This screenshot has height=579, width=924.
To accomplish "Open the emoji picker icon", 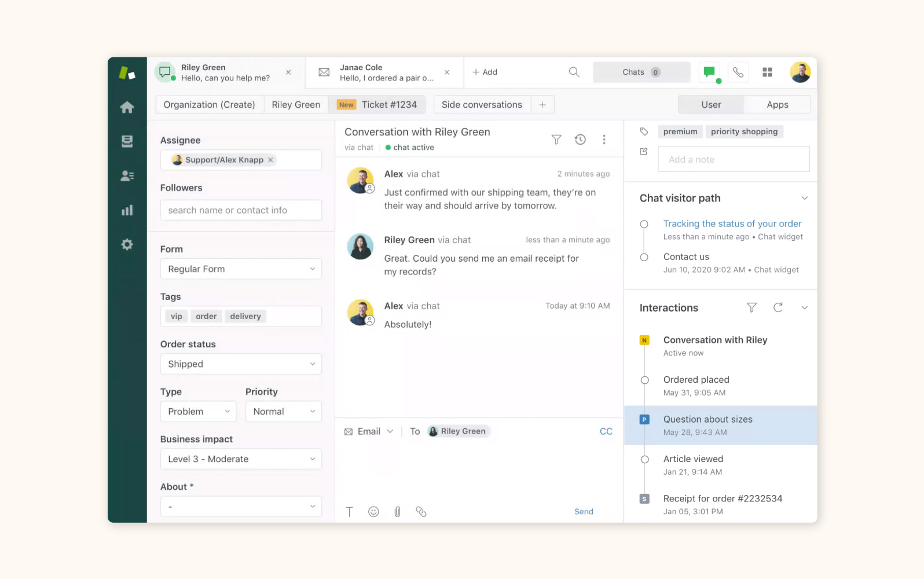I will [x=373, y=512].
